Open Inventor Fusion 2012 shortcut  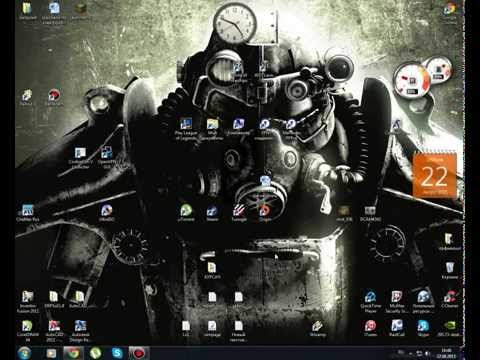pos(28,302)
